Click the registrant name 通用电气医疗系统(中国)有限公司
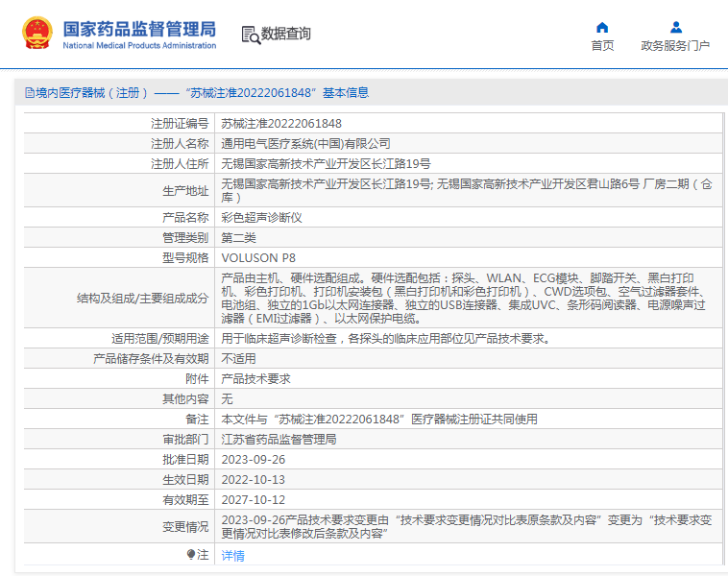Image resolution: width=728 pixels, height=576 pixels. point(305,143)
